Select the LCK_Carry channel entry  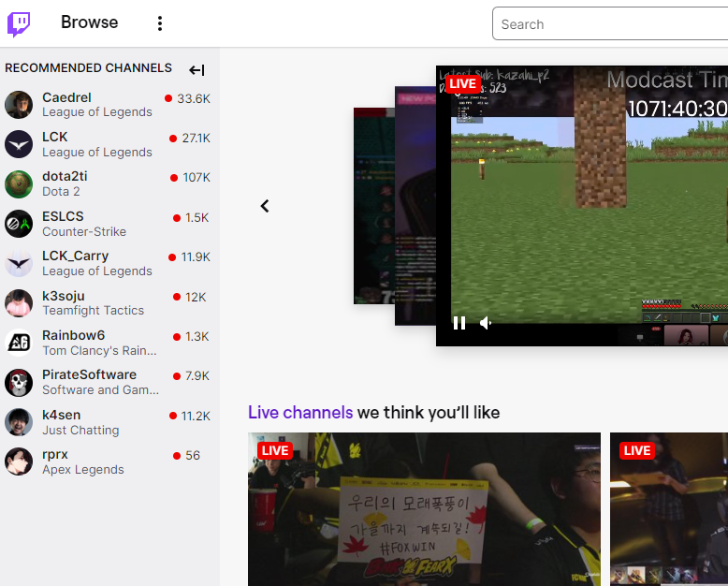pyautogui.click(x=94, y=263)
